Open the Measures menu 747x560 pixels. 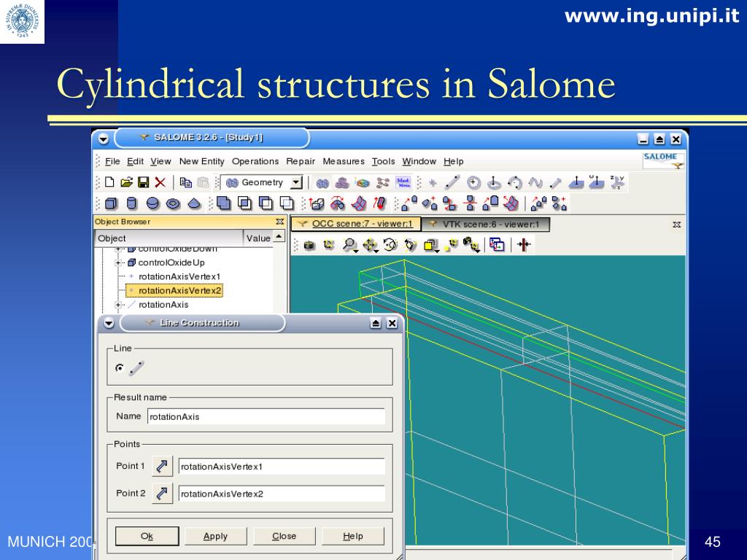344,161
